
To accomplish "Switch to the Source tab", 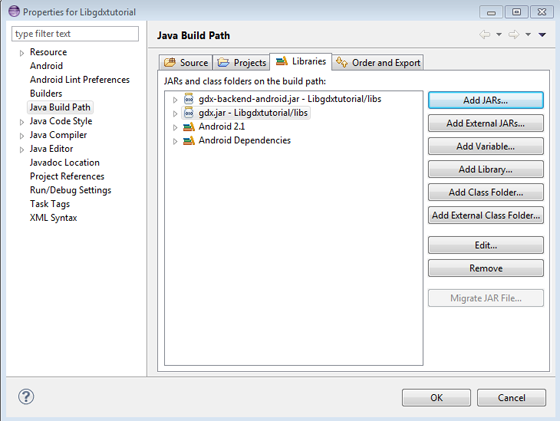I will (x=186, y=62).
